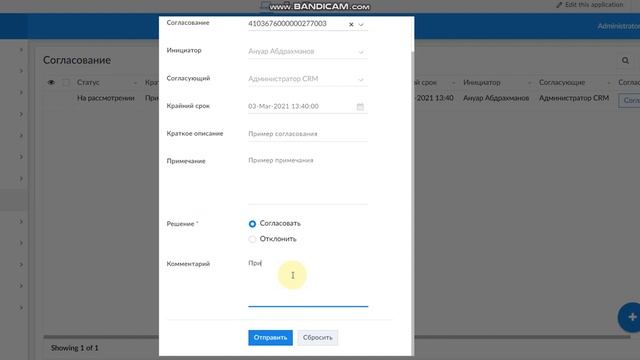
Task: Select the Согласовать radio option
Action: pyautogui.click(x=252, y=224)
